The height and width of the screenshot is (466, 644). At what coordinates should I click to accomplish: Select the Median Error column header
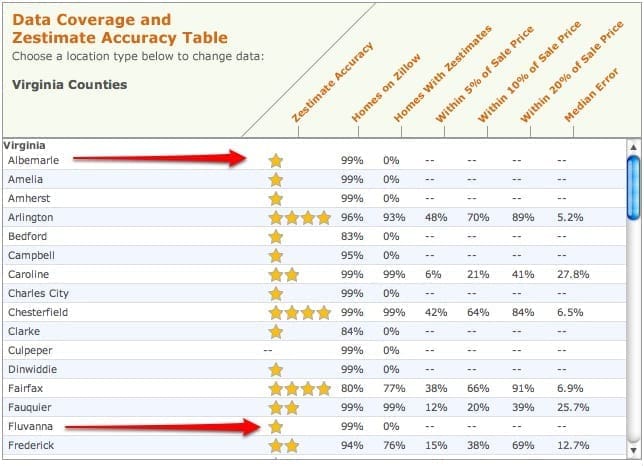[x=591, y=95]
